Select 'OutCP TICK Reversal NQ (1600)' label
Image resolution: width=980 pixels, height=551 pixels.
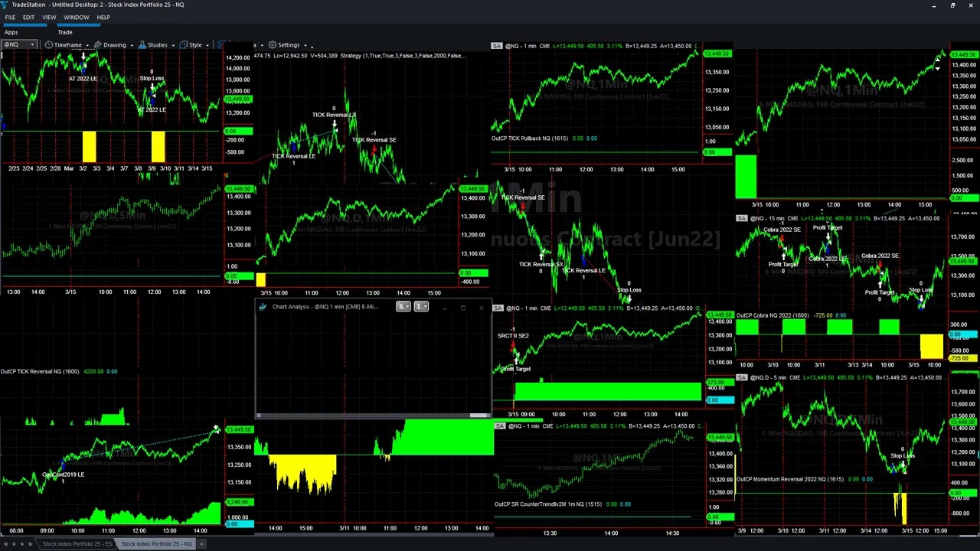(x=40, y=371)
